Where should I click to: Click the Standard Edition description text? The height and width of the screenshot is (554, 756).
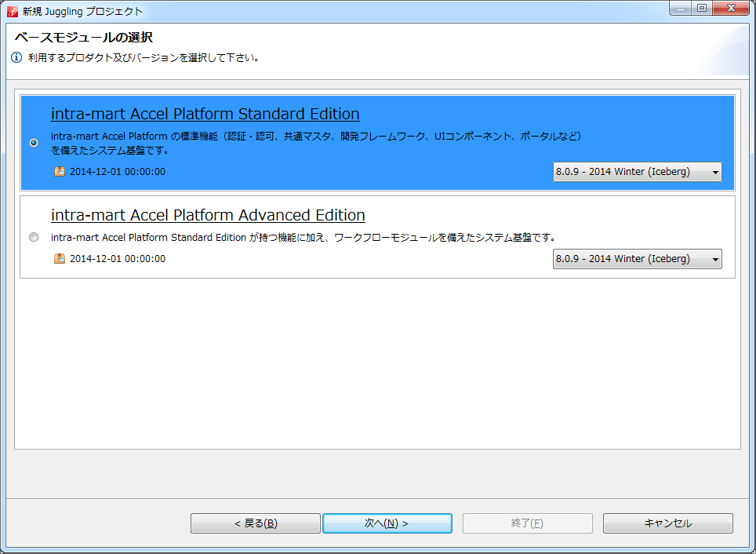pos(316,144)
